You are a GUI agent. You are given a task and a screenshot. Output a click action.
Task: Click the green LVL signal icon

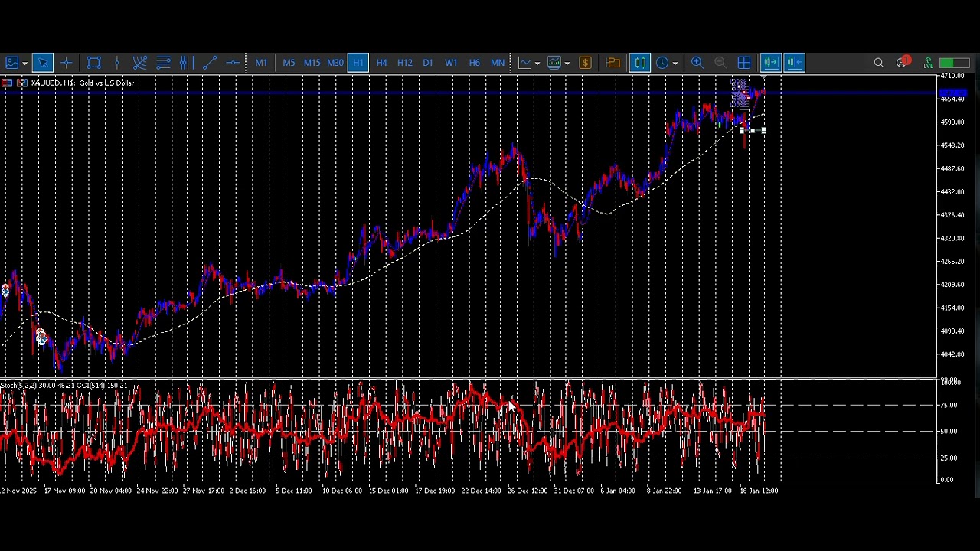click(x=928, y=63)
